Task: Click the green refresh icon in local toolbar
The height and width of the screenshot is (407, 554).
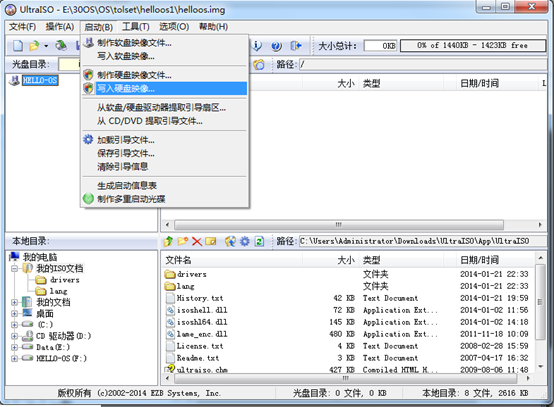Action: [x=259, y=241]
